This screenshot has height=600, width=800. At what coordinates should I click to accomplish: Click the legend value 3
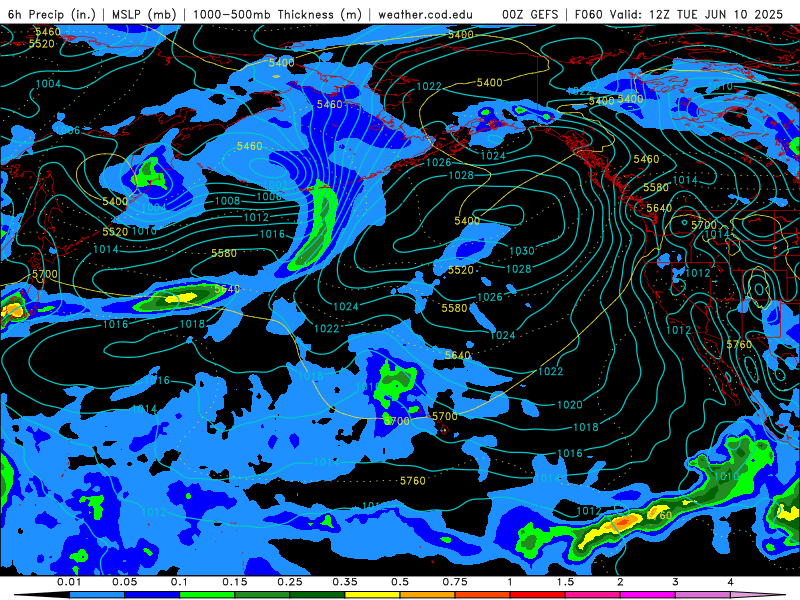click(x=675, y=582)
